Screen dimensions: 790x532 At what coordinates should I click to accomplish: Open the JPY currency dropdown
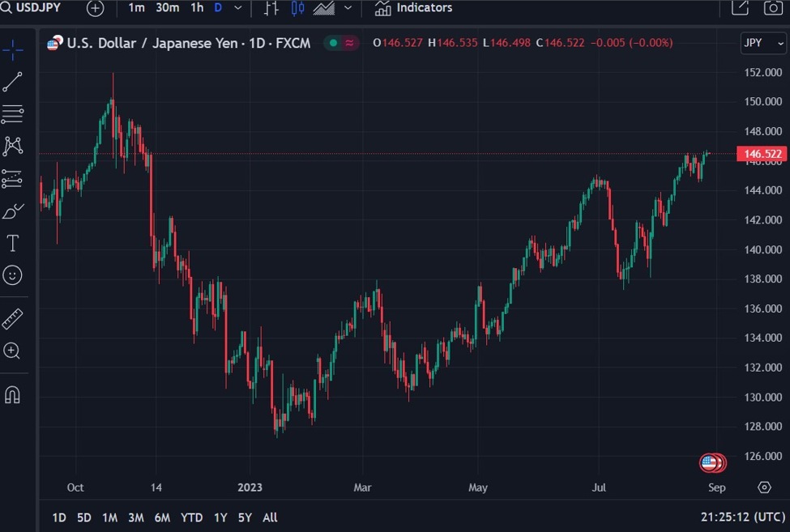(762, 43)
